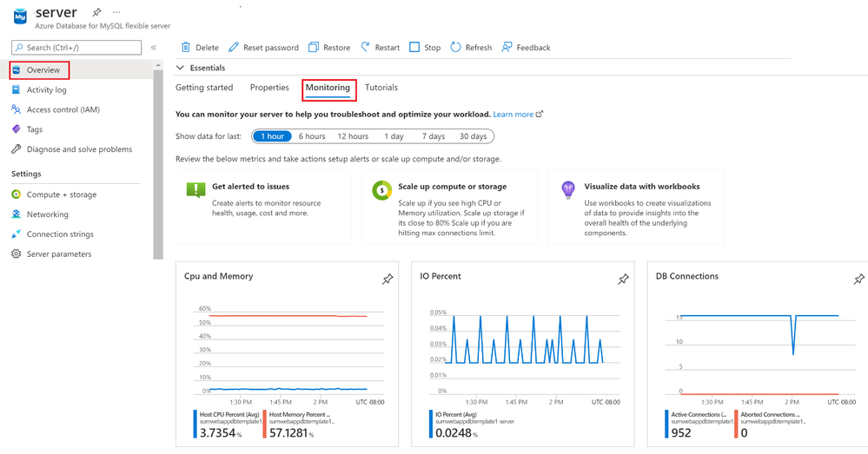Click the Restart arrow icon
The width and height of the screenshot is (868, 454).
click(365, 48)
